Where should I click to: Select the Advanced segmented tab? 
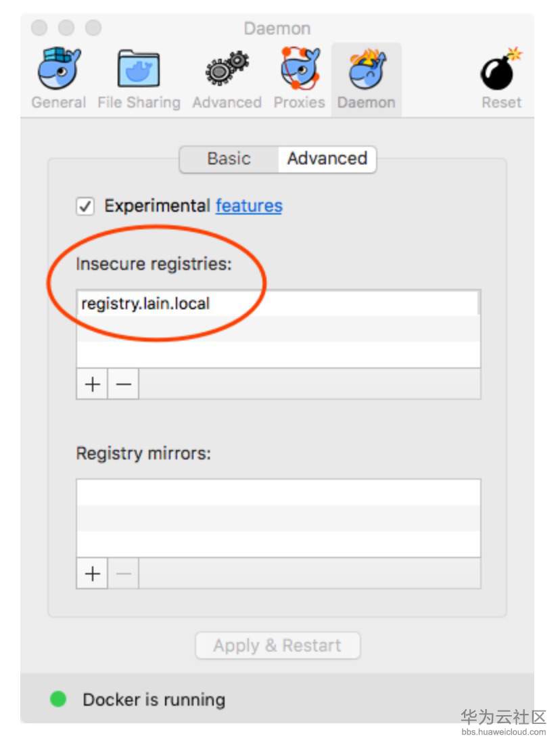tap(327, 159)
